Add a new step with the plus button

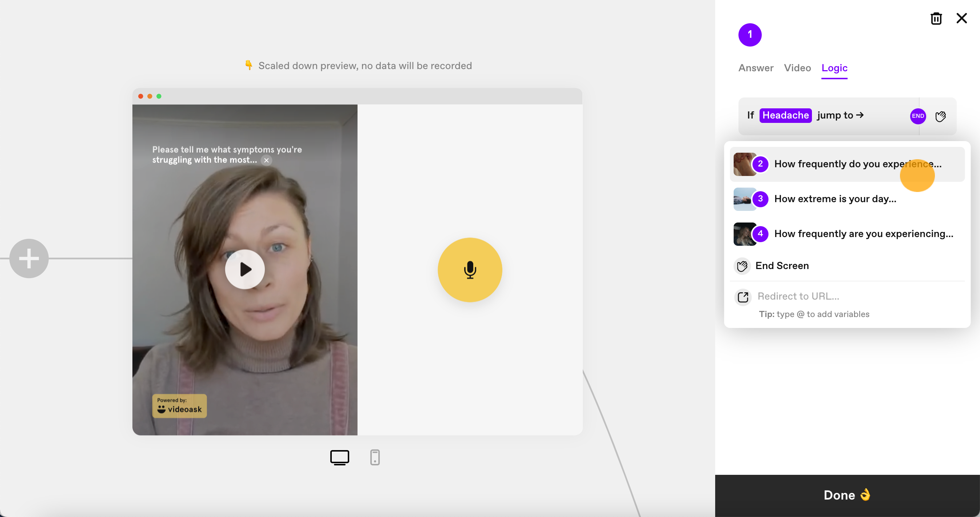pyautogui.click(x=29, y=258)
